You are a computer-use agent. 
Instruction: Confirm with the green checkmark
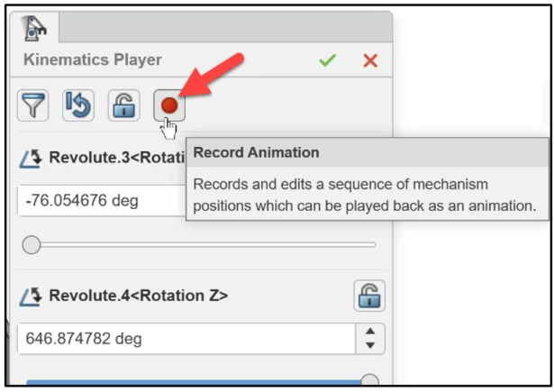point(327,60)
